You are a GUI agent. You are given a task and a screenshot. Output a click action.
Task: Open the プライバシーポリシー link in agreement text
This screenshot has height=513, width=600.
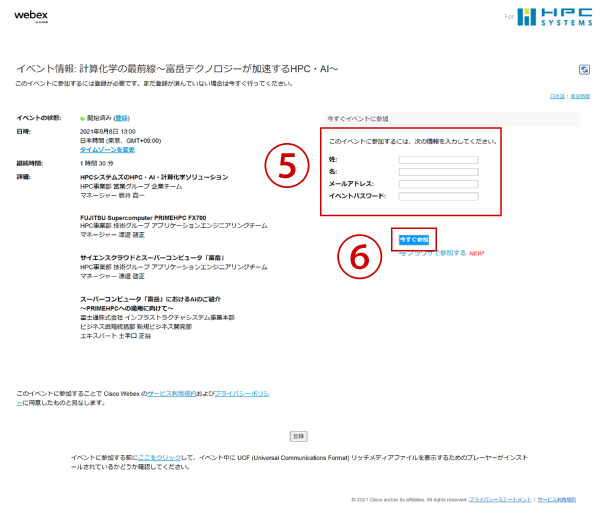tap(241, 393)
